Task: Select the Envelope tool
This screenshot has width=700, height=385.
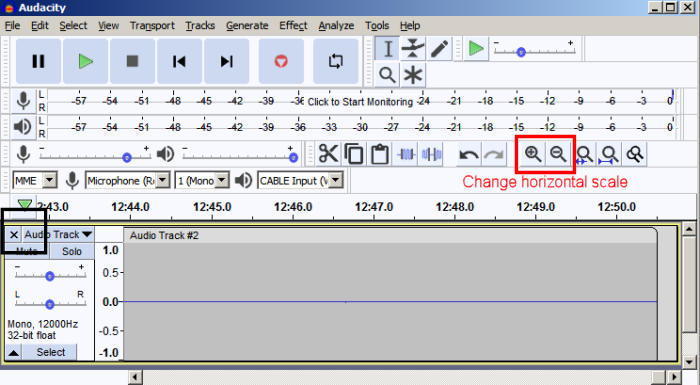Action: 413,48
